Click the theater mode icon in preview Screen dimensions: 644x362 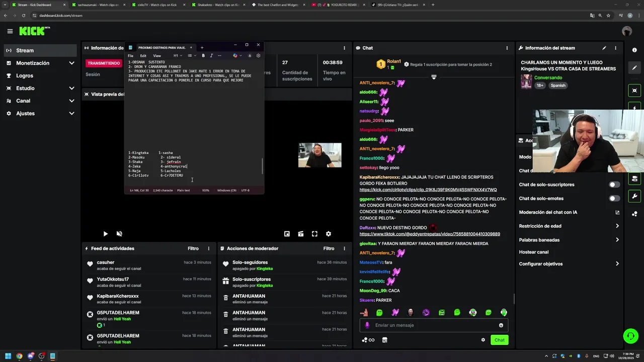point(301,234)
